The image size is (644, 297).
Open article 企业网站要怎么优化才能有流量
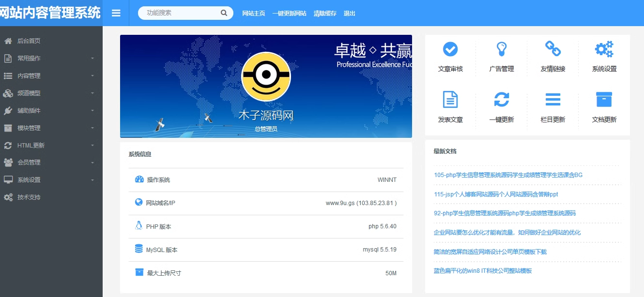click(507, 233)
